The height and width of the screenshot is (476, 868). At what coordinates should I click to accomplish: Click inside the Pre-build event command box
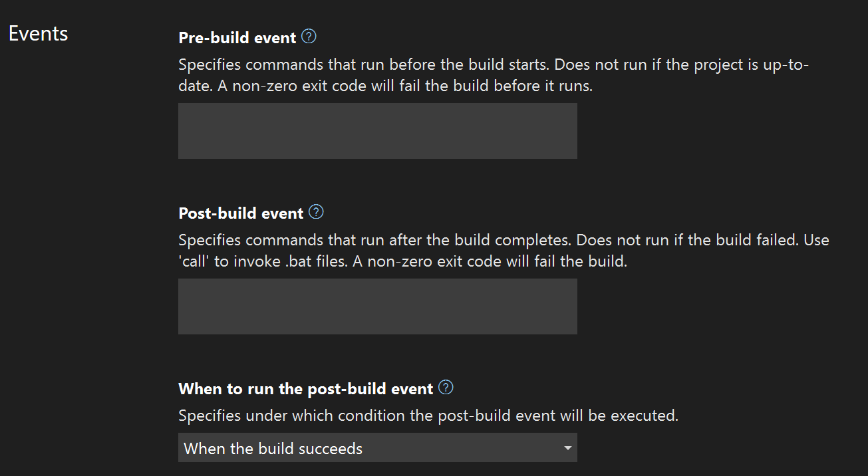click(377, 130)
